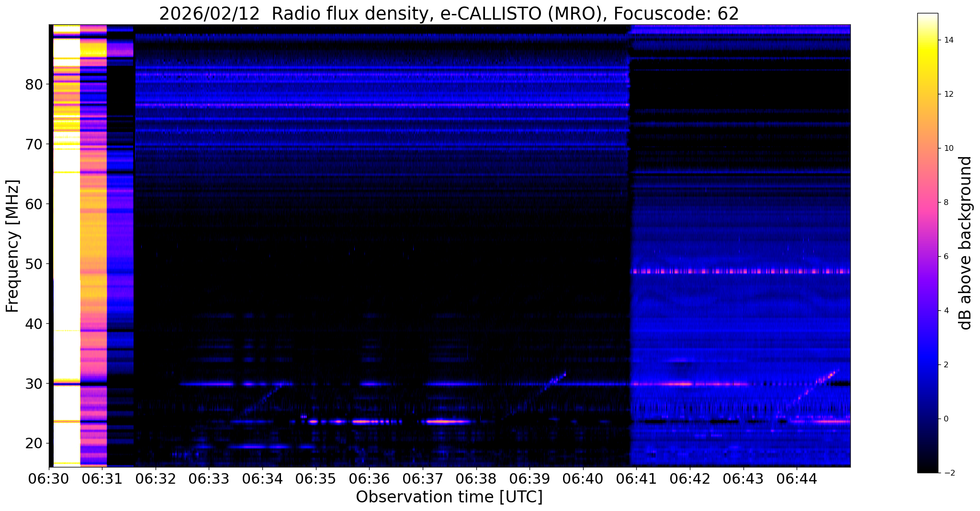
Task: Select the 06:32 time tick label
Action: [x=156, y=479]
